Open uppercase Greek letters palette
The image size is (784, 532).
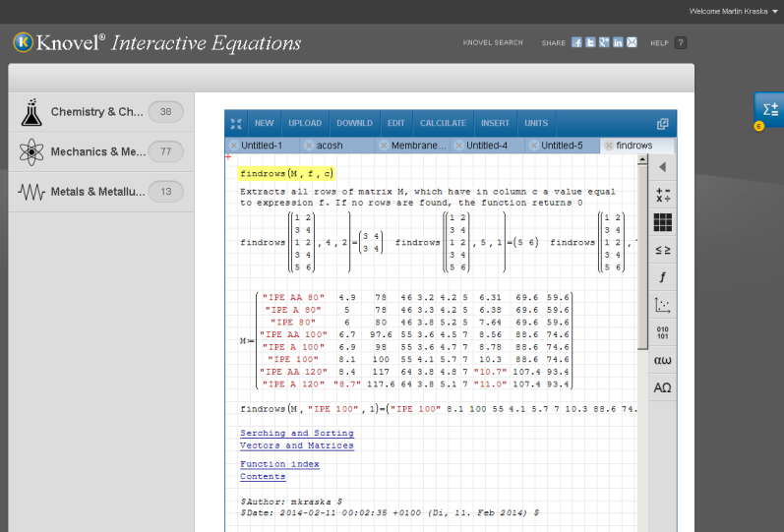coord(662,387)
